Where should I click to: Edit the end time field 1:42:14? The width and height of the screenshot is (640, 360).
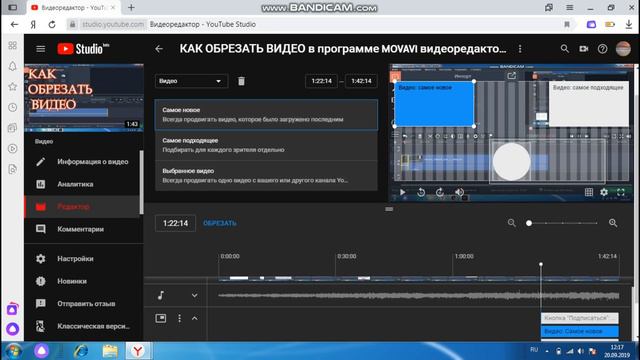[361, 81]
